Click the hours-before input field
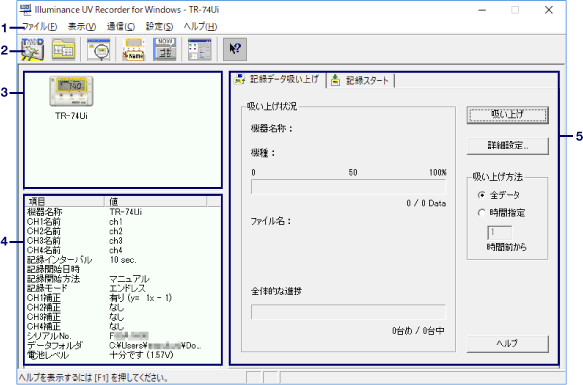The image size is (583, 385). [x=499, y=233]
